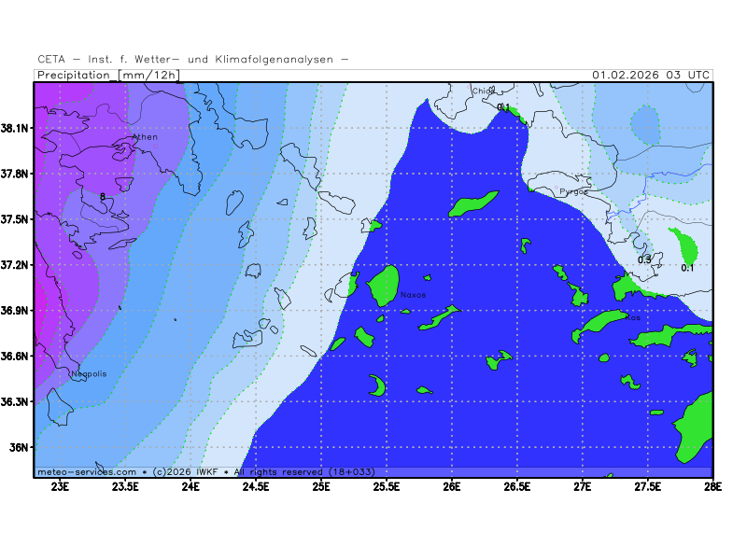Click the 25E longitude axis label
The height and width of the screenshot is (560, 747).
(x=321, y=486)
